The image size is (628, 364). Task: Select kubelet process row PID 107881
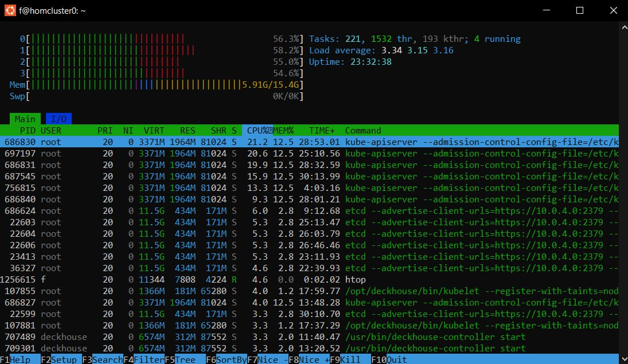click(x=309, y=326)
